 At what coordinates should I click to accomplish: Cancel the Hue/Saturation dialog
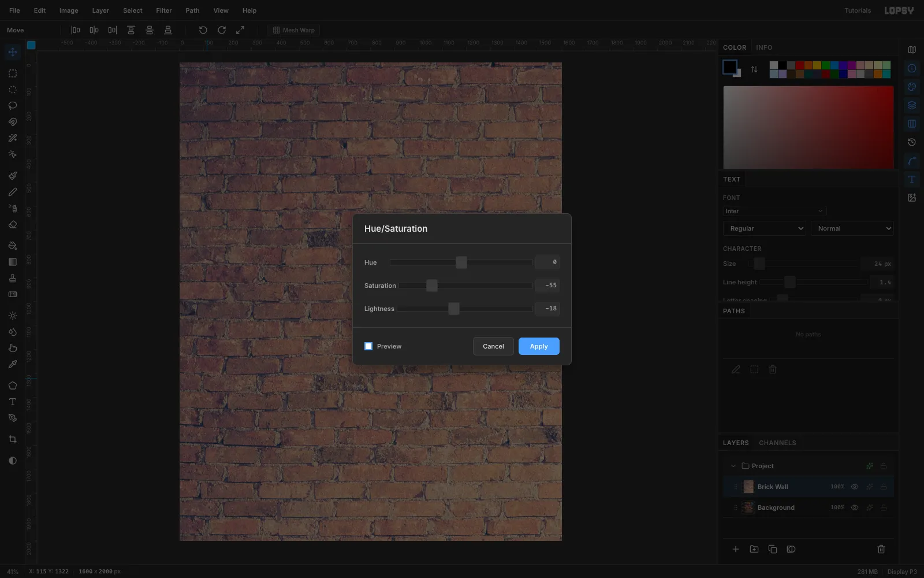coord(493,346)
